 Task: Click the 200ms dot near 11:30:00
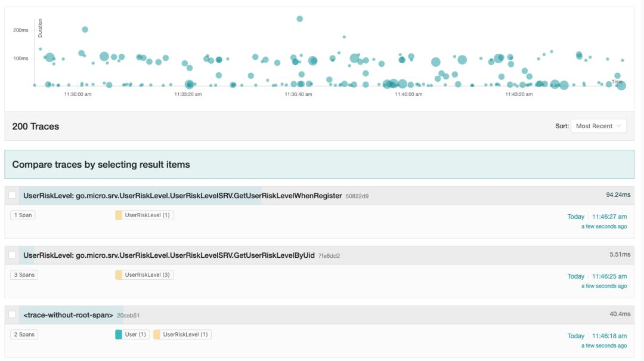coord(85,29)
